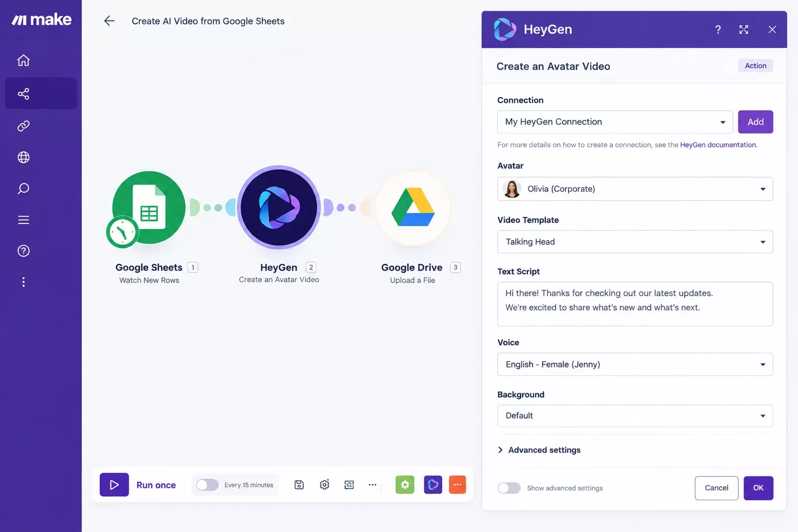This screenshot has height=532, width=798.
Task: Click the Watch New Rows label
Action: pyautogui.click(x=149, y=280)
